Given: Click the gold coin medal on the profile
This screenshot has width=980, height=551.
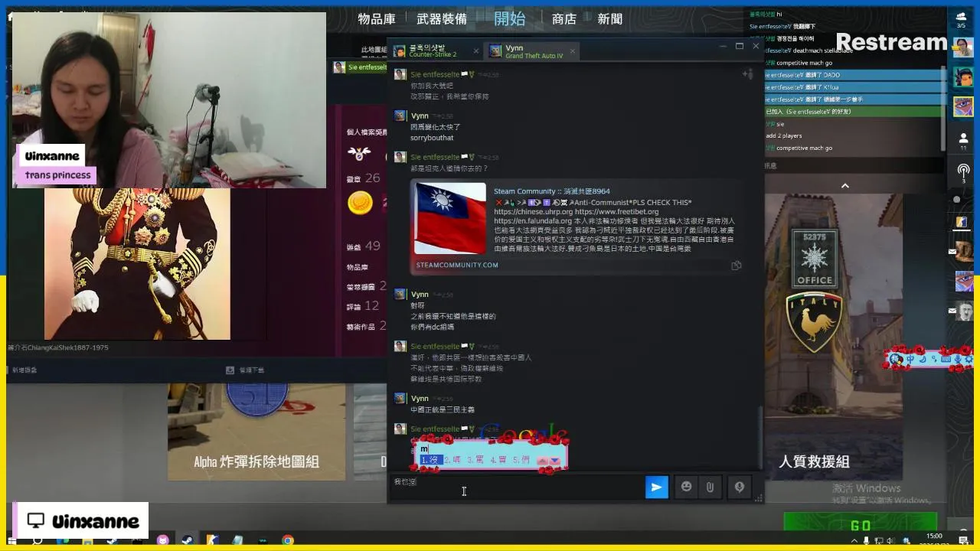Looking at the screenshot, I should pyautogui.click(x=361, y=203).
